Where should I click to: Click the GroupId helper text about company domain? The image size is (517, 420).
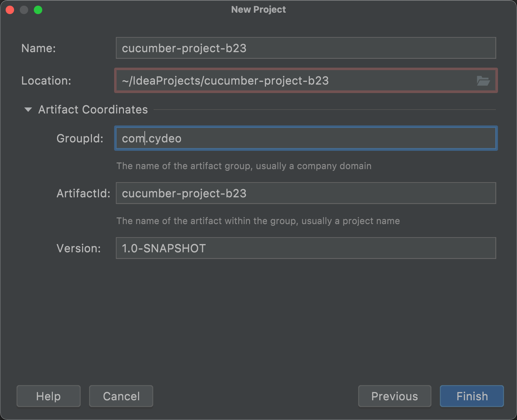click(x=244, y=166)
